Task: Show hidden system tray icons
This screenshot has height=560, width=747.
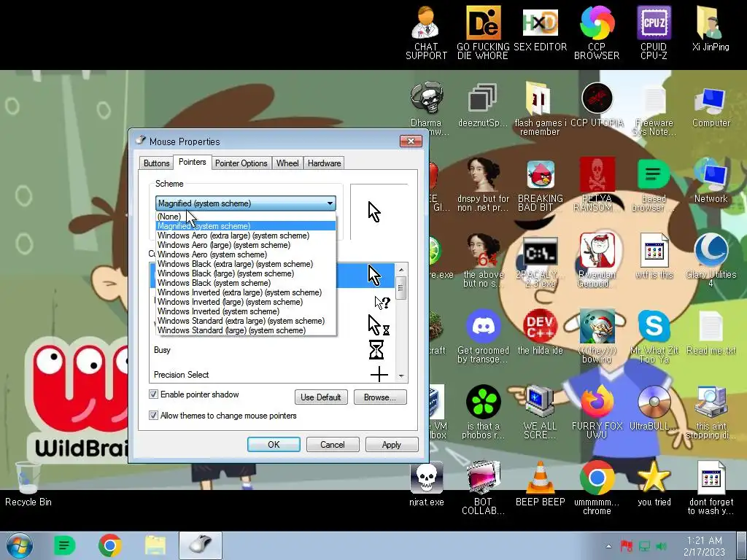Action: [608, 547]
